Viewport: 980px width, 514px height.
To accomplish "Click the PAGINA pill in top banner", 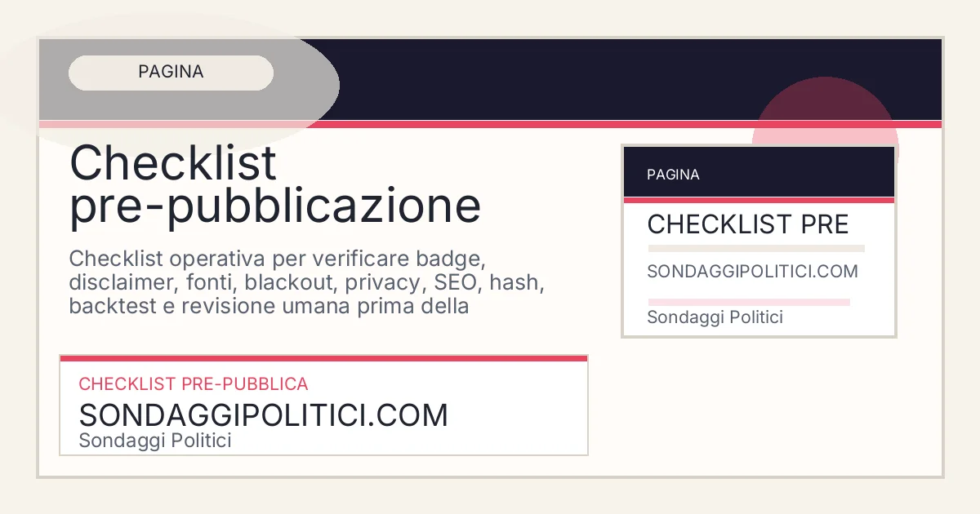I will click(x=171, y=73).
